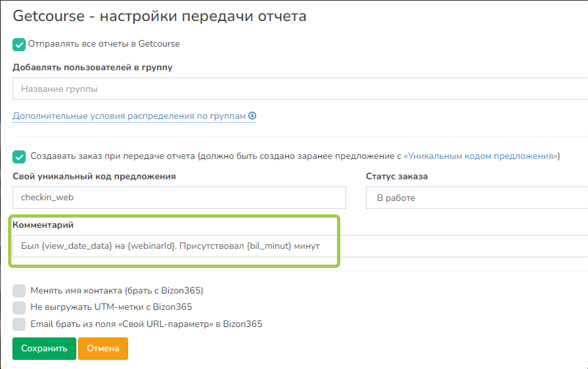This screenshot has width=588, height=369.
Task: Click the "Добавлять пользователей в группу" label
Action: pos(92,68)
